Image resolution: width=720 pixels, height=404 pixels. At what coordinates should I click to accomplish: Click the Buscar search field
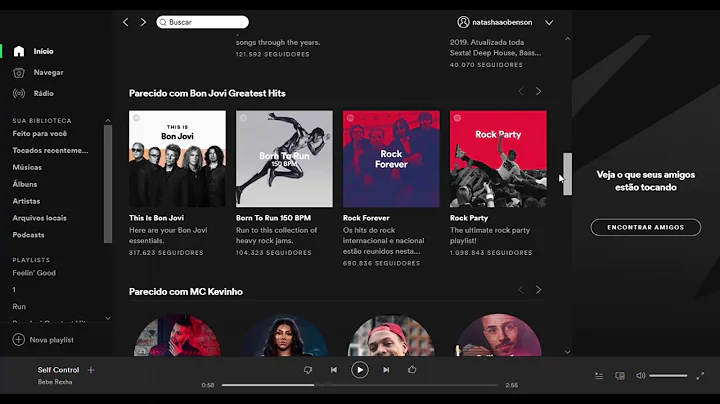pyautogui.click(x=202, y=22)
